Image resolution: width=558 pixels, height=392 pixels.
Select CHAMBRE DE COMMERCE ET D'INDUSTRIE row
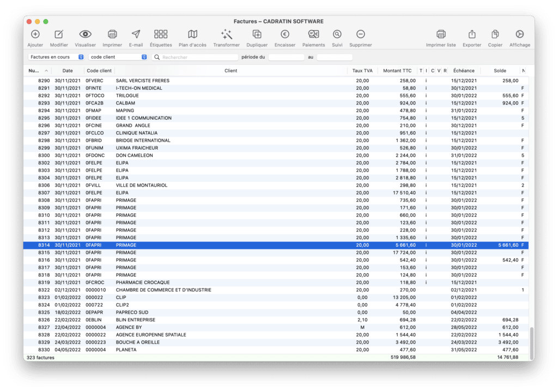(276, 290)
